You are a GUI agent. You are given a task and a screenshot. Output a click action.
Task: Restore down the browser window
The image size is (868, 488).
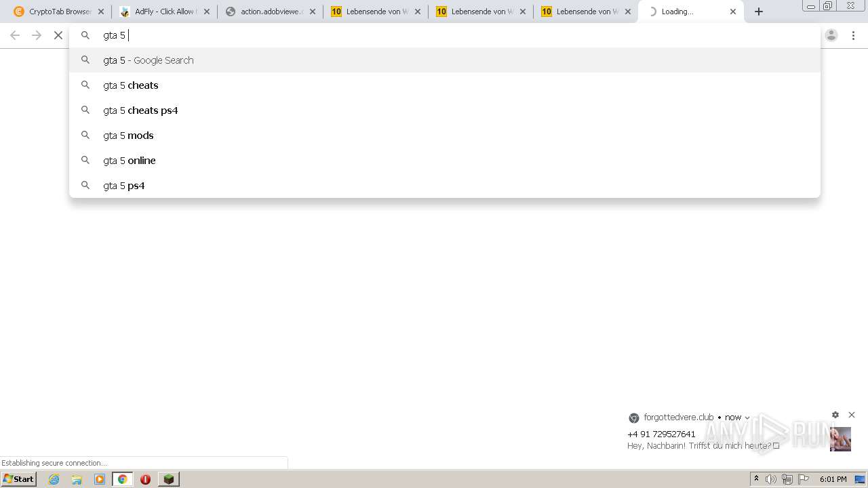[x=828, y=5]
